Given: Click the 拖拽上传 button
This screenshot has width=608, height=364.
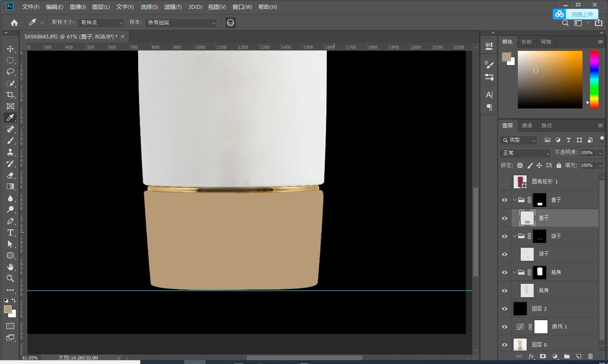Looking at the screenshot, I should (581, 14).
